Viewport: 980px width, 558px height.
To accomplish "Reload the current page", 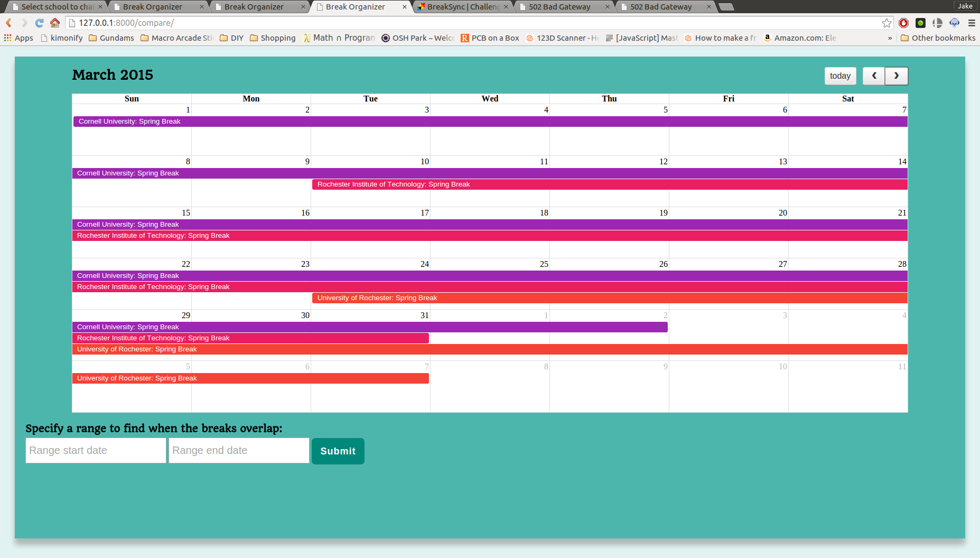I will point(40,23).
